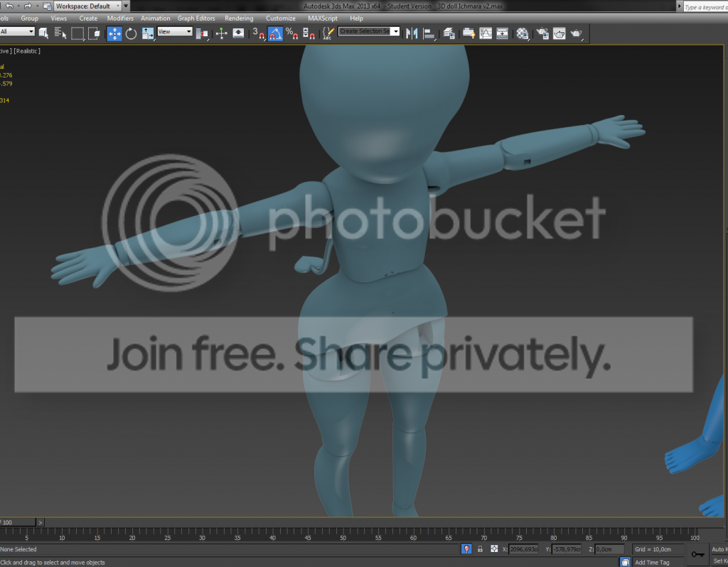Click frame 80 on the timeline ruler

[x=553, y=538]
